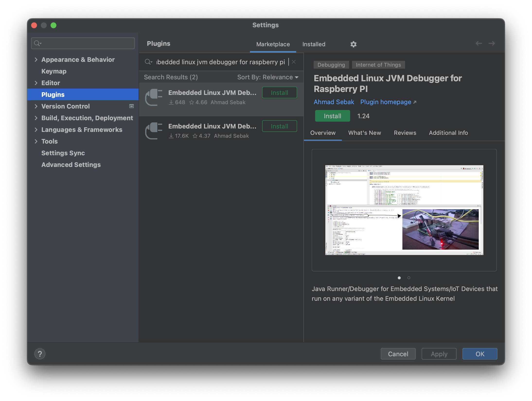Click the settings gear icon in Plugins
Screen dimensions: 532x401
click(353, 44)
